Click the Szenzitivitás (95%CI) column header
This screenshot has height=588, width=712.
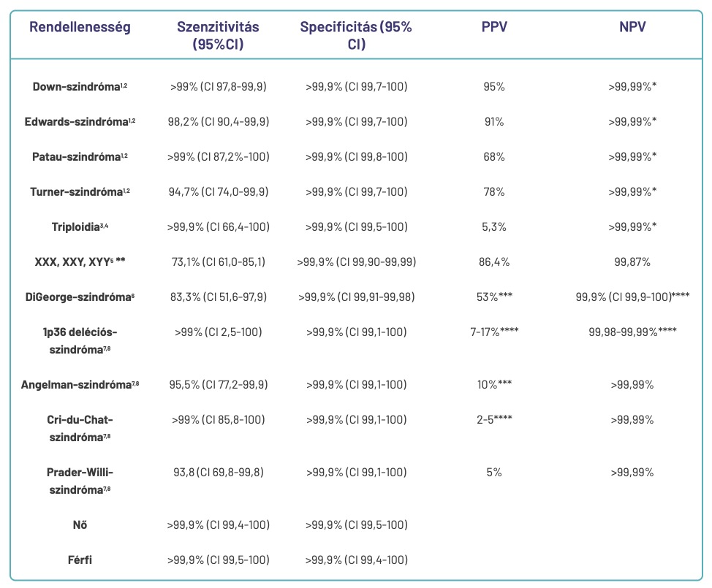pos(218,36)
